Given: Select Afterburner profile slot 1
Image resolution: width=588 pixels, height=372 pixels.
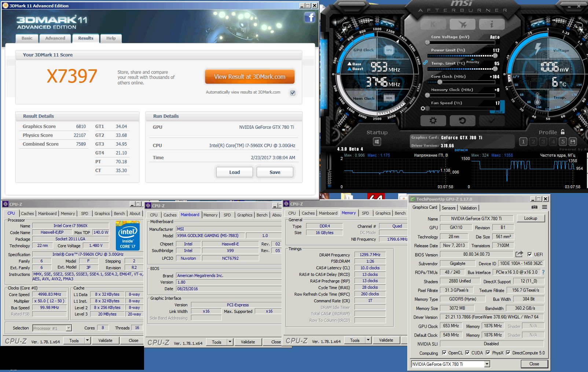Looking at the screenshot, I should point(523,142).
